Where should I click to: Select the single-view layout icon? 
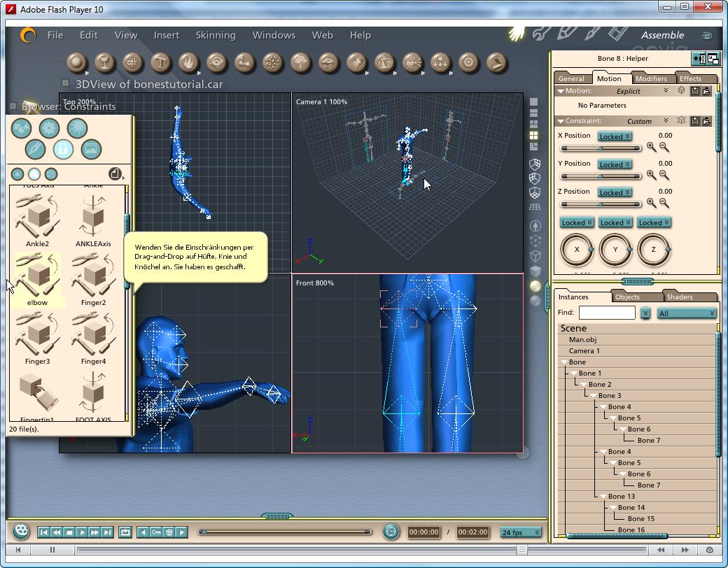click(x=534, y=101)
